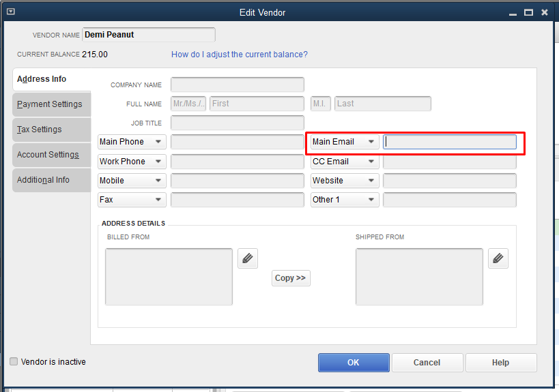Click the Vendor Name field with Demi Peanut

[x=149, y=35]
